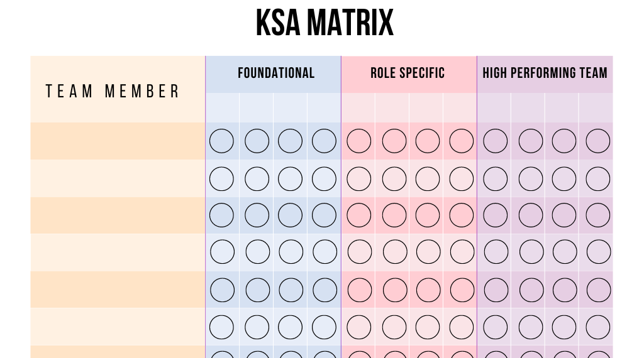Mark last High Performing Team circle, first row
The image size is (644, 358).
click(x=597, y=141)
